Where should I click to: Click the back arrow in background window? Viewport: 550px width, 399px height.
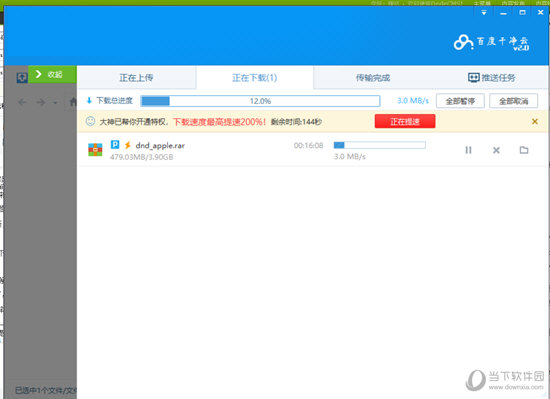pos(22,102)
